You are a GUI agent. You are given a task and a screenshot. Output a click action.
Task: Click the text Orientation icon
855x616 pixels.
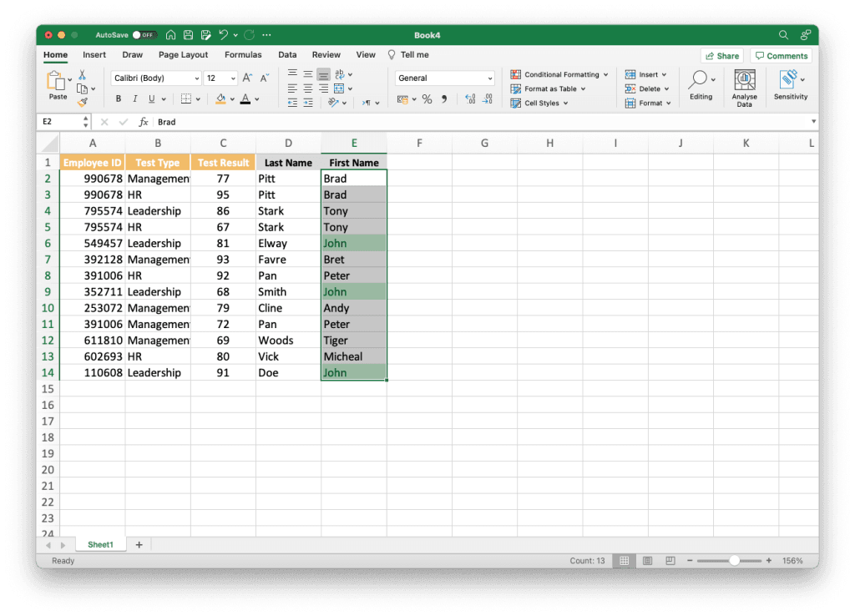(333, 103)
